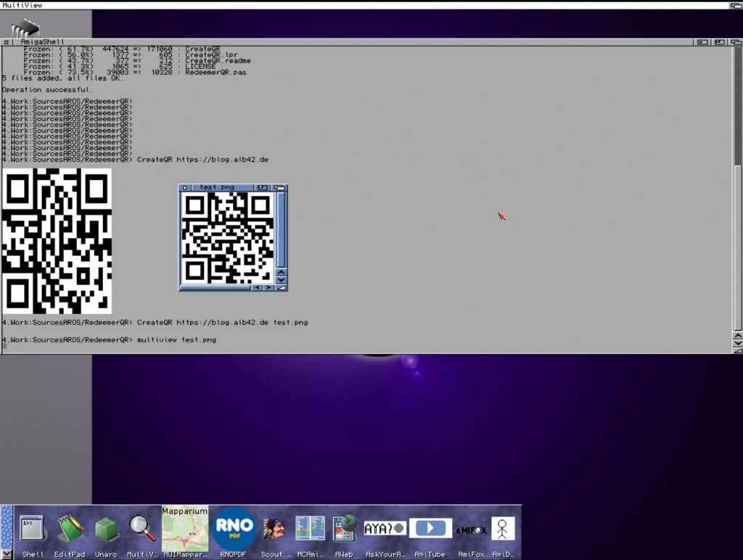
Task: Launch AmiFox from the dock
Action: 471,532
